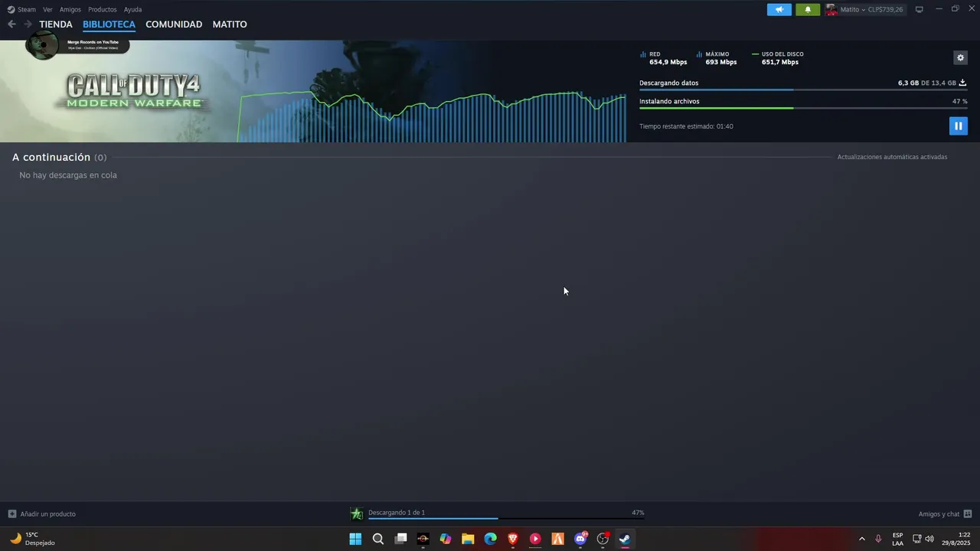The image size is (980, 551).
Task: Open the MATITO profile tab
Action: [230, 24]
